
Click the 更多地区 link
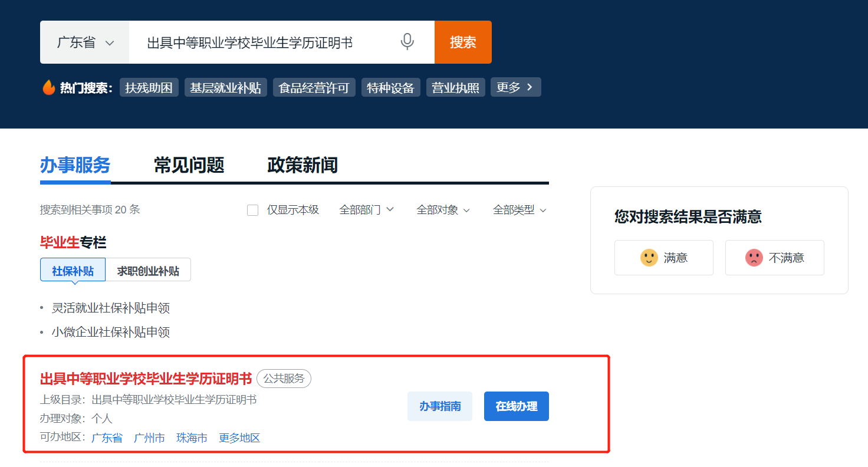(x=239, y=438)
